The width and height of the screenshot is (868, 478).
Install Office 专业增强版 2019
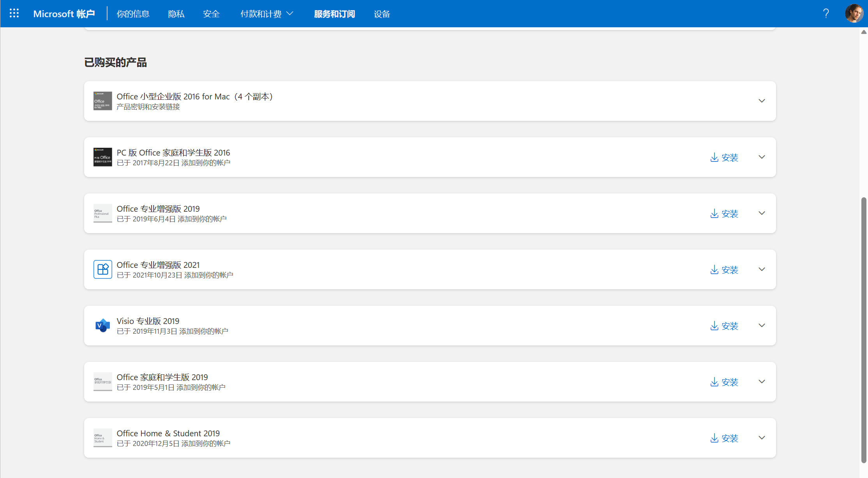tap(724, 214)
